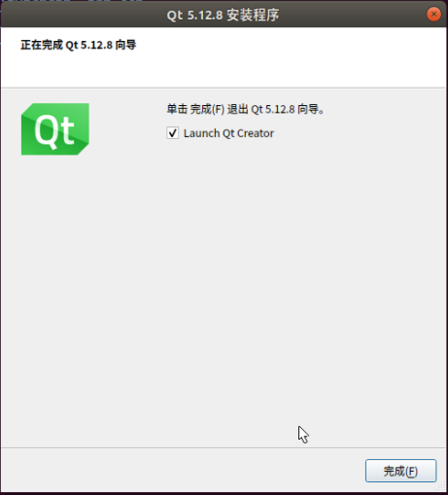Click the resize grip in the window corner
This screenshot has width=448, height=495.
pos(441,487)
